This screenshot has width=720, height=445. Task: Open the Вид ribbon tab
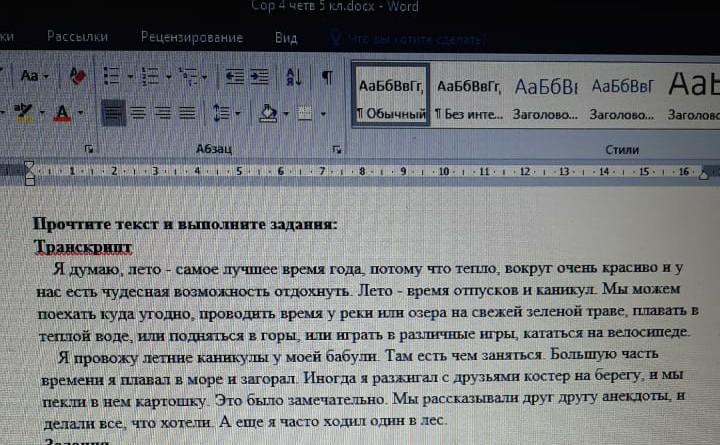(286, 38)
